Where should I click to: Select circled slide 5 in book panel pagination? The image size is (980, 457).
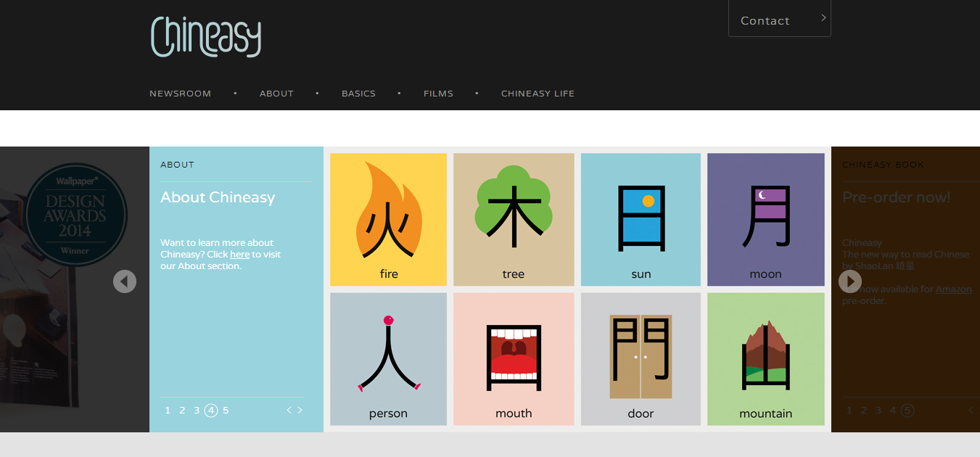907,411
